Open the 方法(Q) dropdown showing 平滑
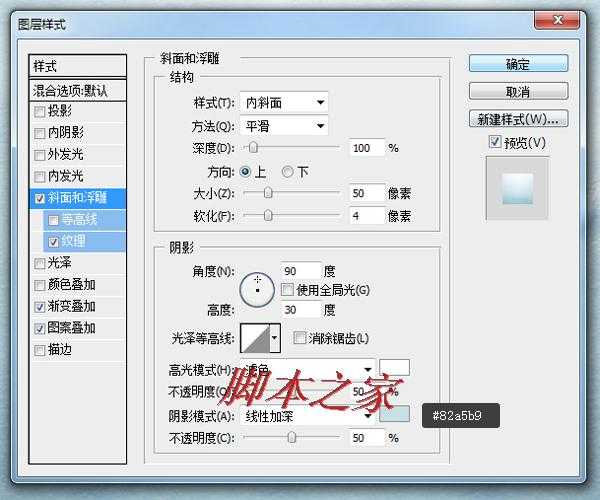This screenshot has width=600, height=500. pos(284,125)
